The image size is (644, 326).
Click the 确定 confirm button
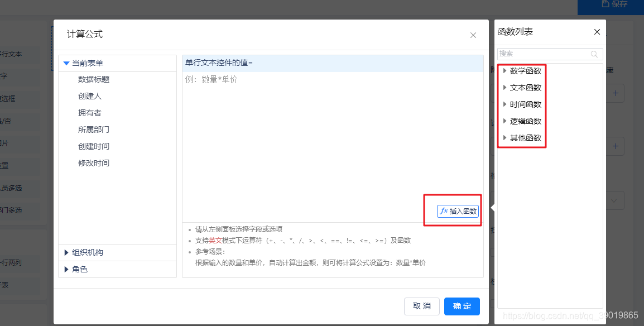pos(462,306)
